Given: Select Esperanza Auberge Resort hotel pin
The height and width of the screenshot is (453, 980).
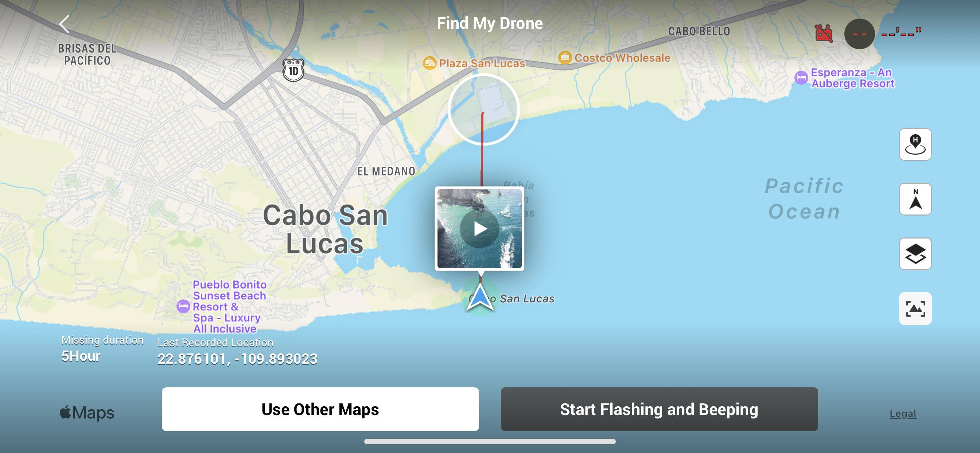Looking at the screenshot, I should (x=801, y=78).
